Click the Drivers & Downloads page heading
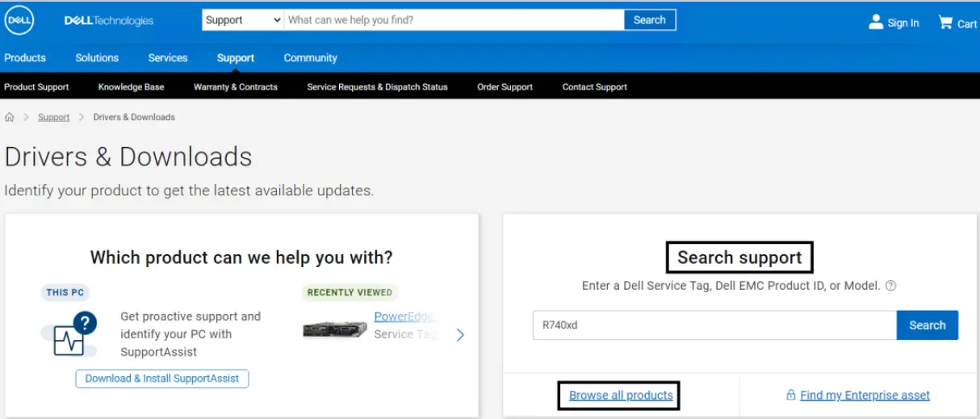This screenshot has width=980, height=419. pyautogui.click(x=128, y=157)
